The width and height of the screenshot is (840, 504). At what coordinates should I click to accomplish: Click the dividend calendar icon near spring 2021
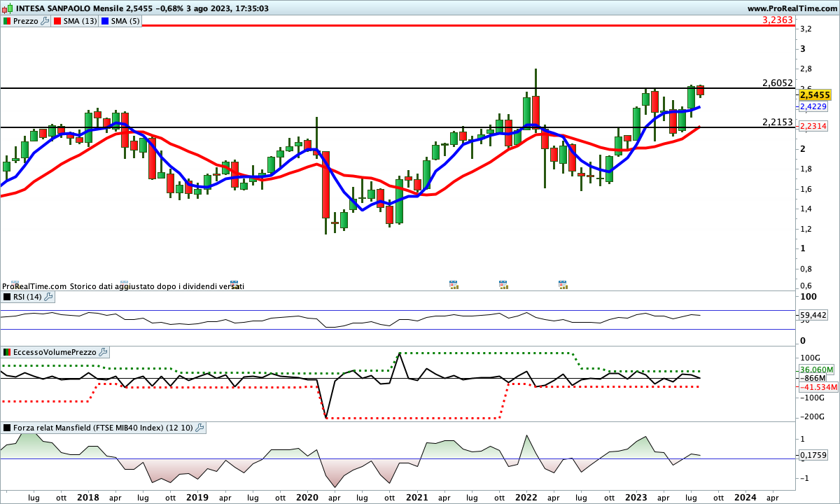click(x=453, y=284)
